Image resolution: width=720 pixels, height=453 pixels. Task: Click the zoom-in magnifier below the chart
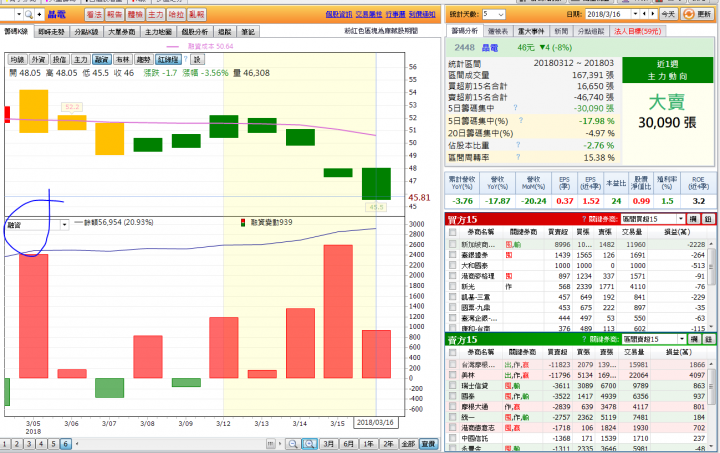tap(309, 444)
